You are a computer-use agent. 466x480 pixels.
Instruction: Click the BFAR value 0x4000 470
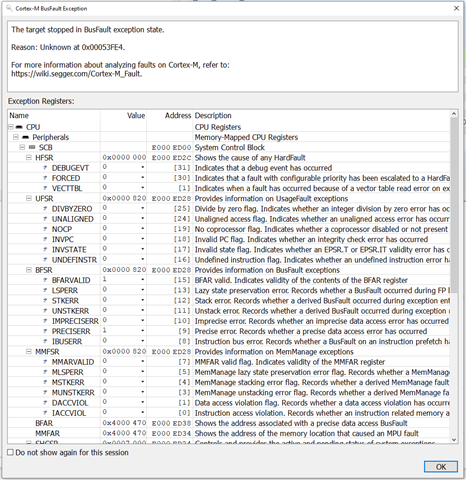click(124, 423)
